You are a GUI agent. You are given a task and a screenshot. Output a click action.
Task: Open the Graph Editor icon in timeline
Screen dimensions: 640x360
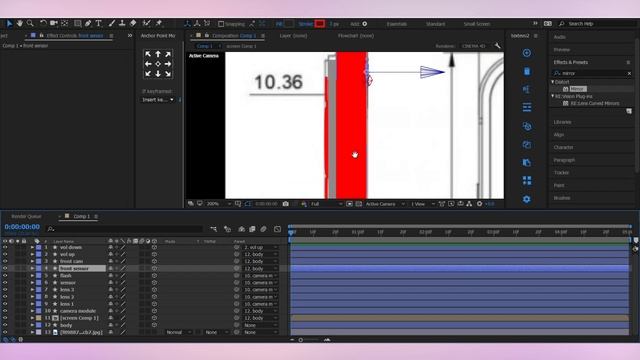coord(278,229)
